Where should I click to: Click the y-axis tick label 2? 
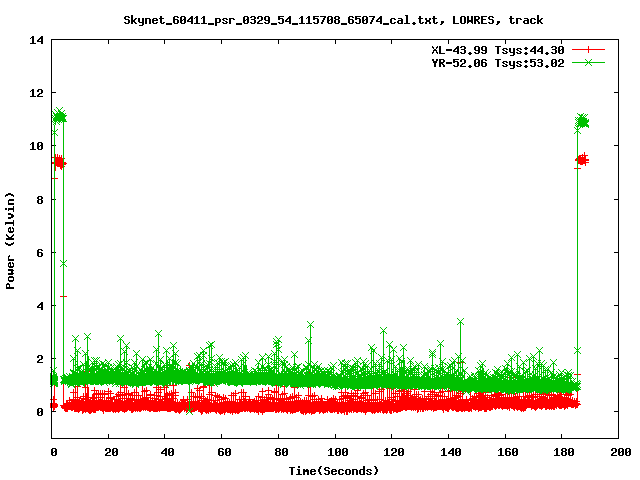40,359
